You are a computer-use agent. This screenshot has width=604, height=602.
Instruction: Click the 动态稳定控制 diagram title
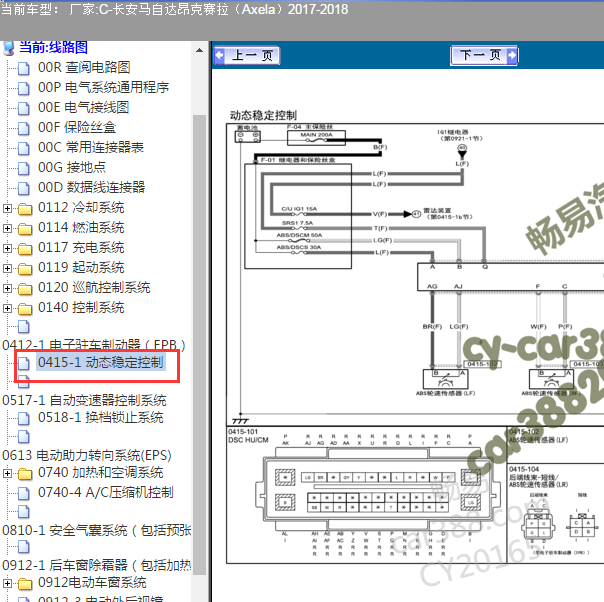[x=263, y=116]
